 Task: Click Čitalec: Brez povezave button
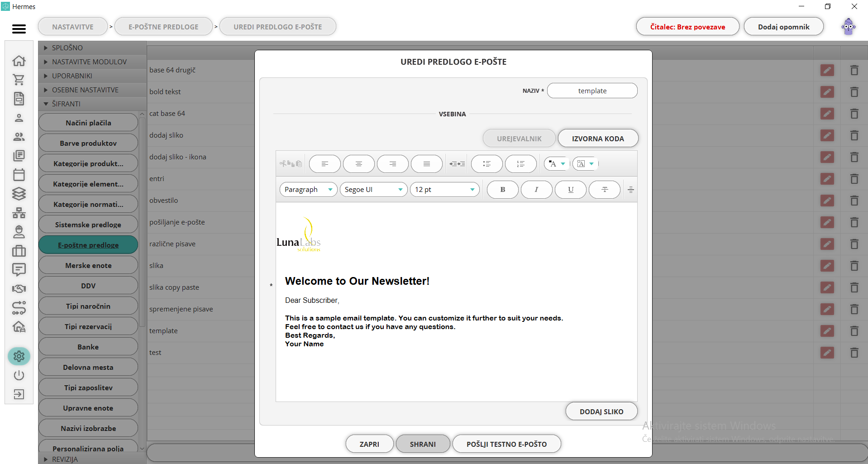tap(687, 27)
